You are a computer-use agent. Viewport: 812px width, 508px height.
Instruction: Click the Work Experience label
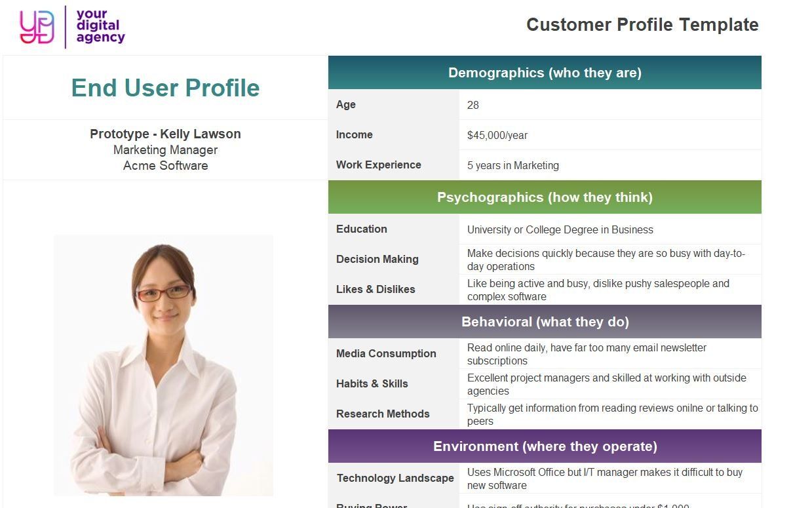(x=379, y=165)
